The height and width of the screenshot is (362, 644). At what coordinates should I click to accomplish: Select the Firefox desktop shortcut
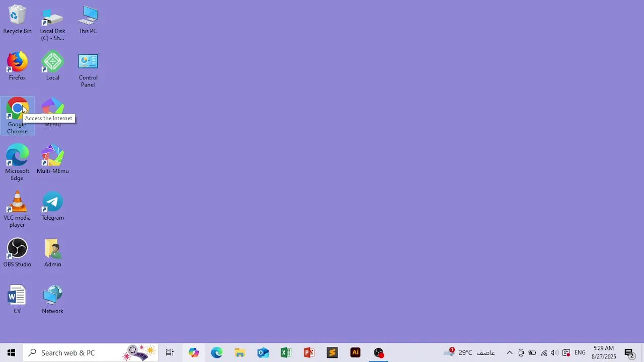coord(17,66)
